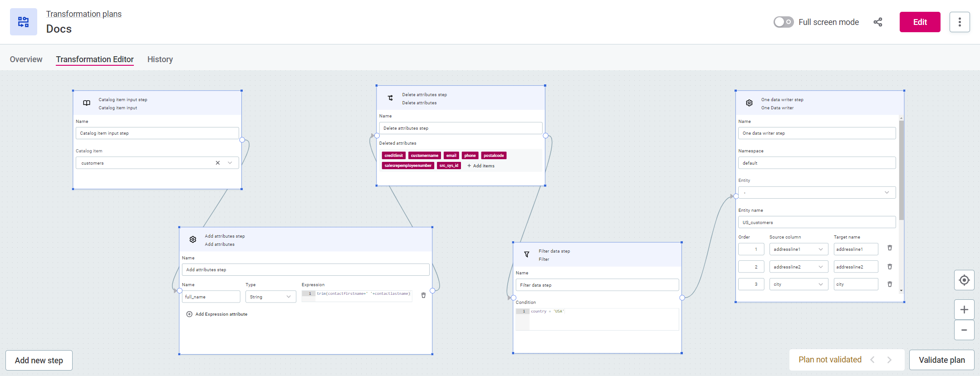Image resolution: width=980 pixels, height=376 pixels.
Task: Zoom out with the minus button
Action: [964, 330]
